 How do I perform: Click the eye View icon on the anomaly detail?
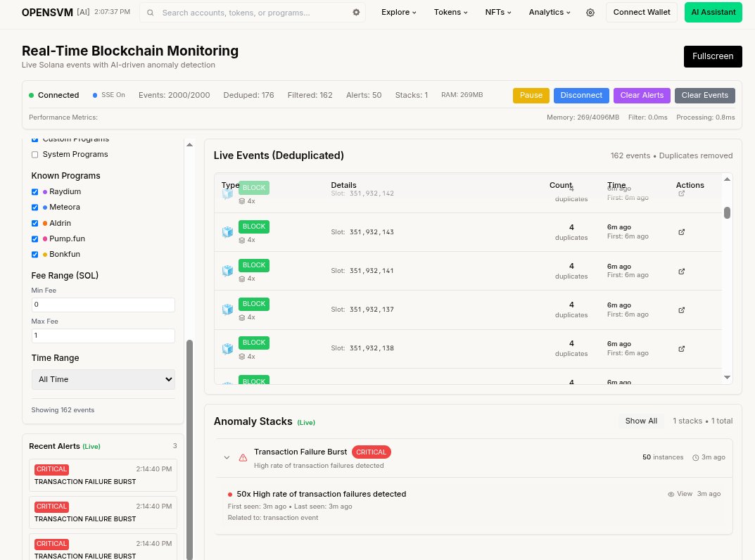pyautogui.click(x=671, y=494)
